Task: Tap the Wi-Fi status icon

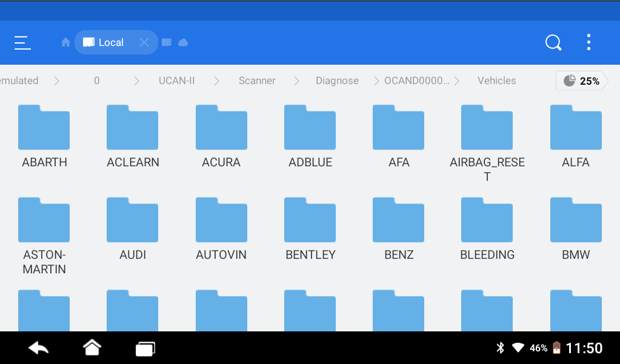Action: pyautogui.click(x=518, y=348)
